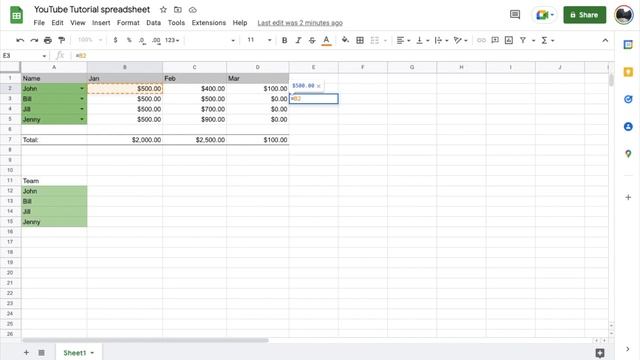Decrease decimal places icon

(142, 40)
